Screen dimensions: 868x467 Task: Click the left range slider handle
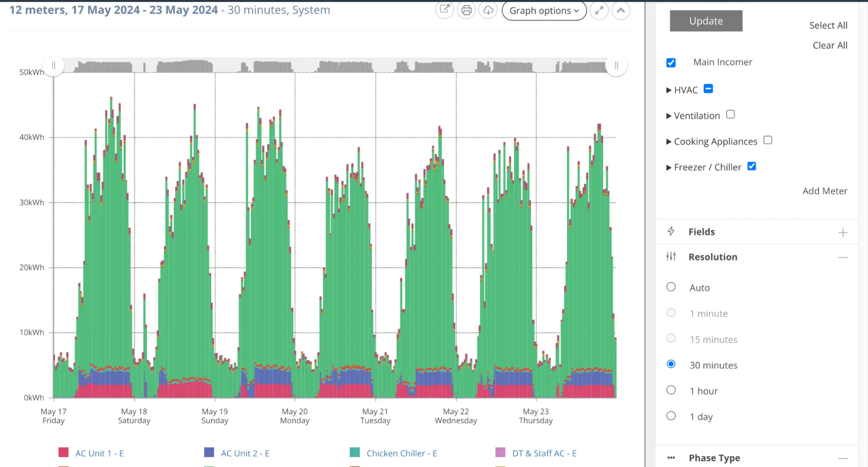point(53,66)
